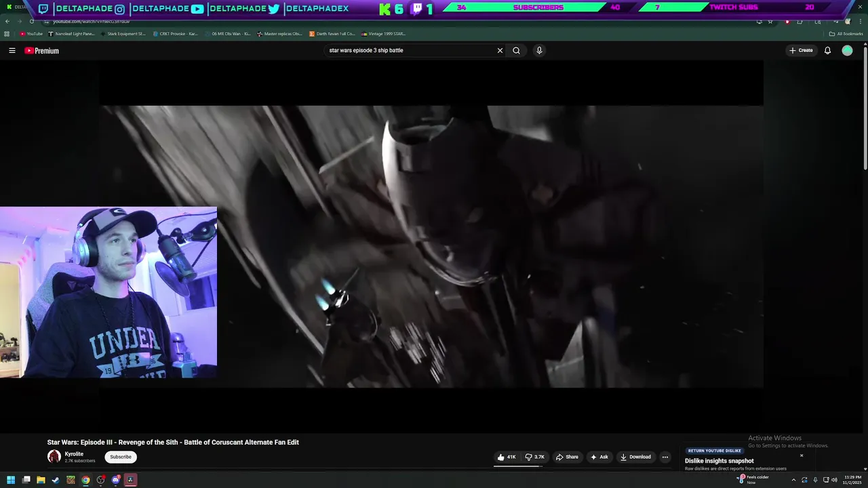Download the video

pyautogui.click(x=635, y=457)
